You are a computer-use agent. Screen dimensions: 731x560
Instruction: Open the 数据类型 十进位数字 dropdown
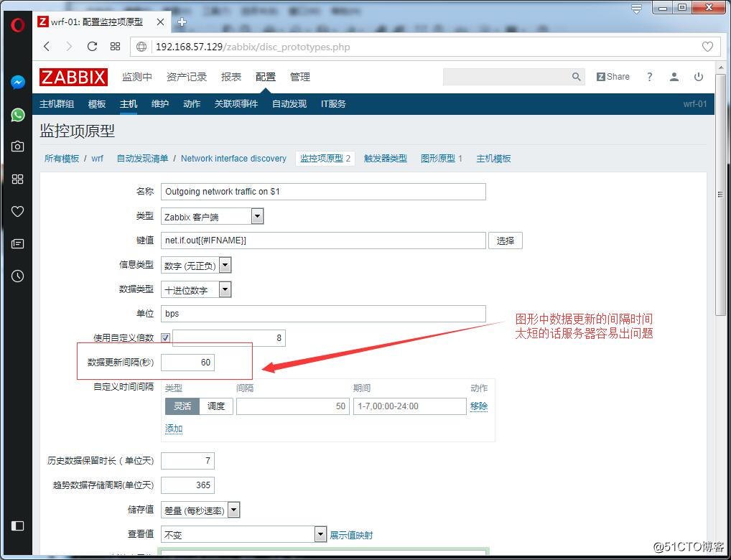tap(196, 289)
